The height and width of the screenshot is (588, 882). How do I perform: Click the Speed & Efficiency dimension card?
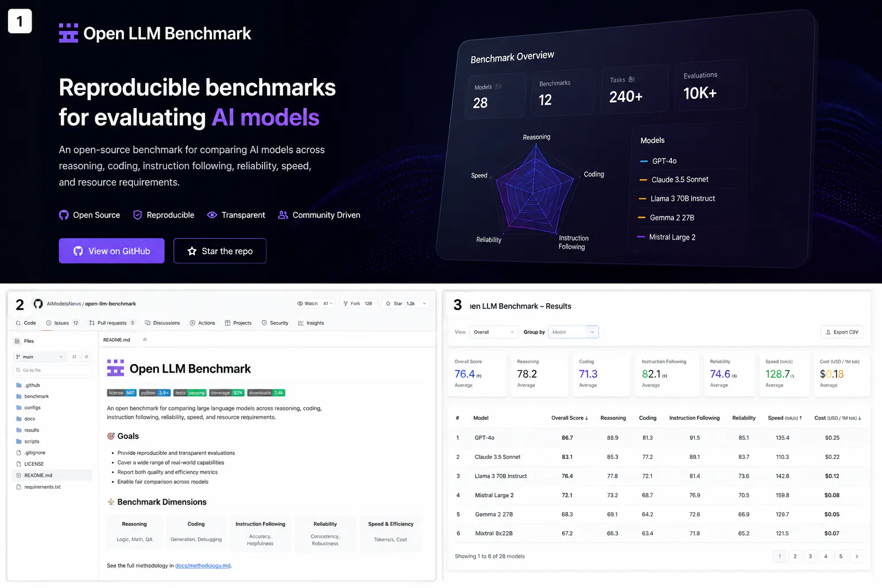pyautogui.click(x=390, y=534)
